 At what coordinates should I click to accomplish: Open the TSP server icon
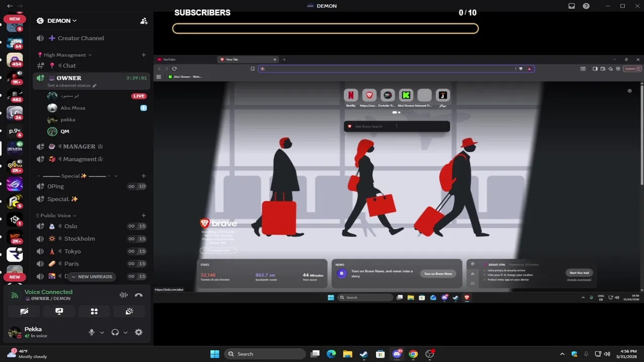pos(15,219)
